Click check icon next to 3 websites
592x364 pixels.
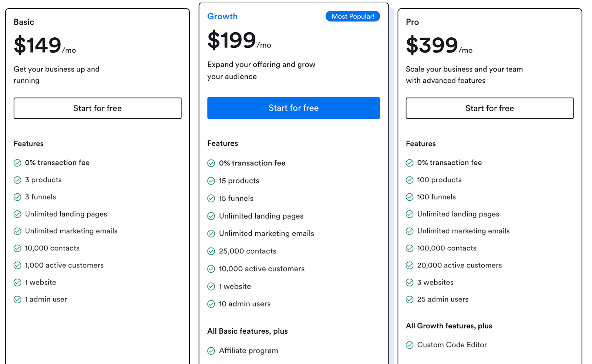pos(409,283)
